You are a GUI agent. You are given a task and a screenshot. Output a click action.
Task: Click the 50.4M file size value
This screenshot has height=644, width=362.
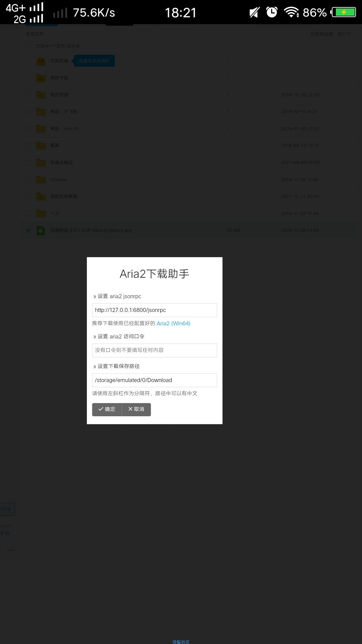(x=234, y=230)
